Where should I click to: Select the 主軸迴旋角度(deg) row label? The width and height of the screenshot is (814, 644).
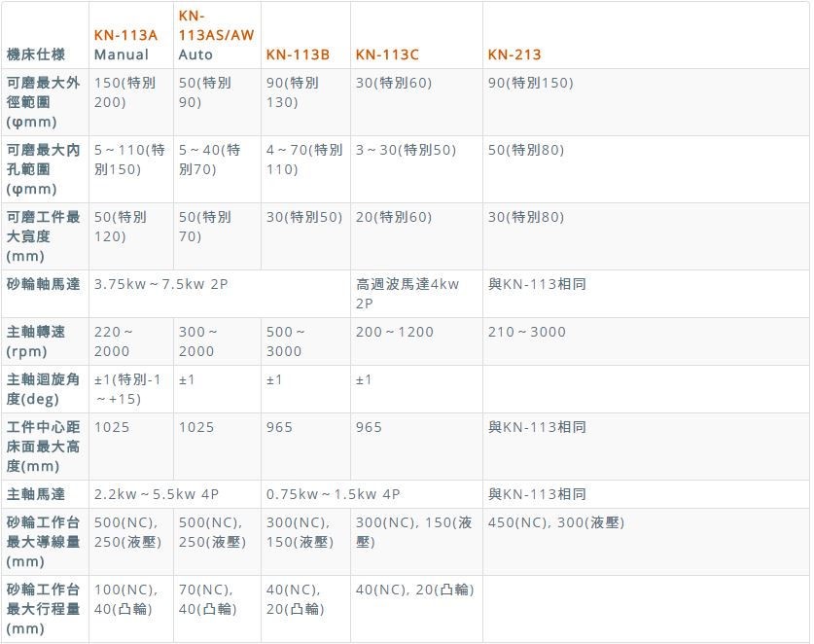click(43, 389)
